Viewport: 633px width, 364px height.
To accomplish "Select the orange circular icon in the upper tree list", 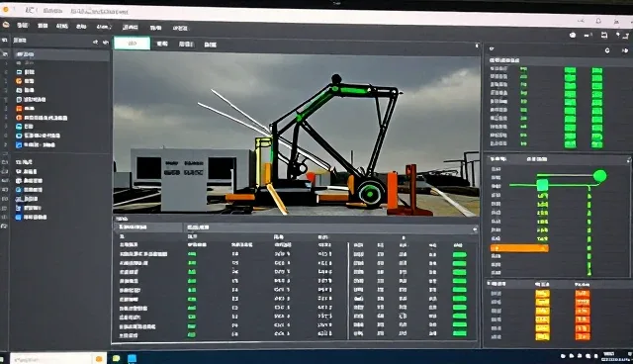I will [19, 81].
